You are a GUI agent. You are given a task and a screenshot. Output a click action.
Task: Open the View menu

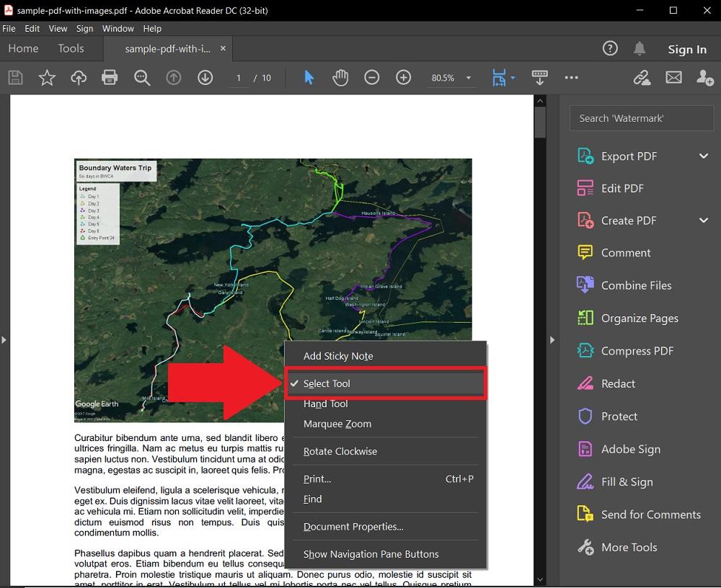tap(58, 29)
